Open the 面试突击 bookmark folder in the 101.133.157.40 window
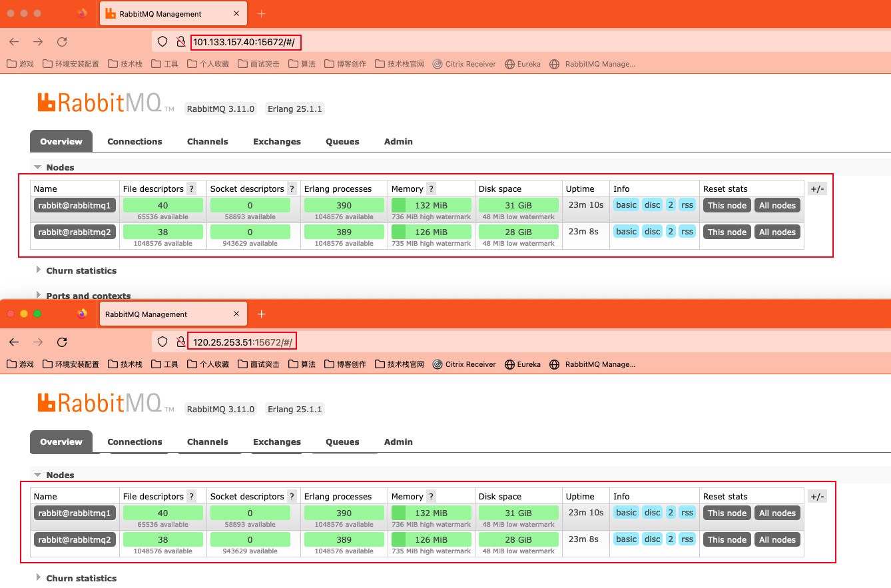 tap(258, 64)
